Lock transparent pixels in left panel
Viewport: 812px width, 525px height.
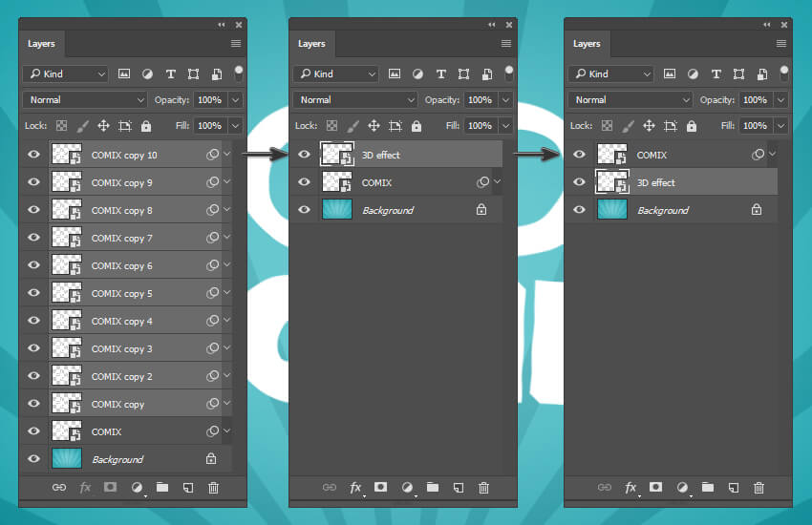(62, 126)
